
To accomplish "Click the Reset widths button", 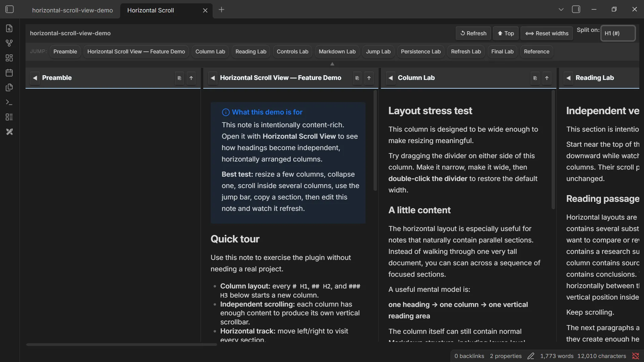I will 547,33.
